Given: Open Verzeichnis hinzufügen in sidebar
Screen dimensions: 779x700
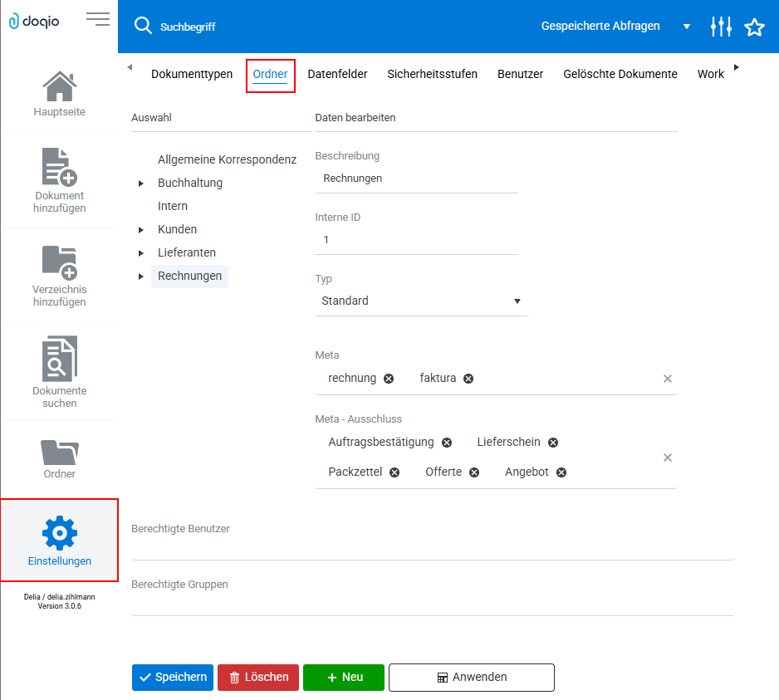Looking at the screenshot, I should (59, 276).
